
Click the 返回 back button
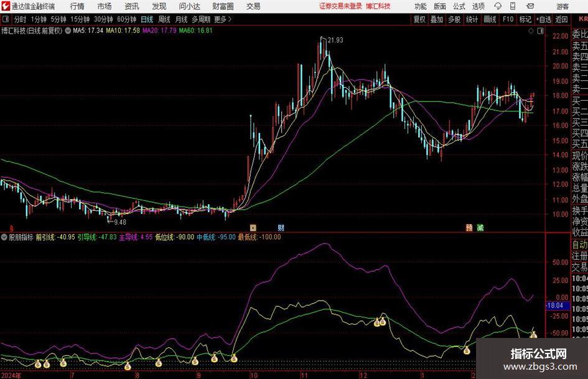click(561, 19)
